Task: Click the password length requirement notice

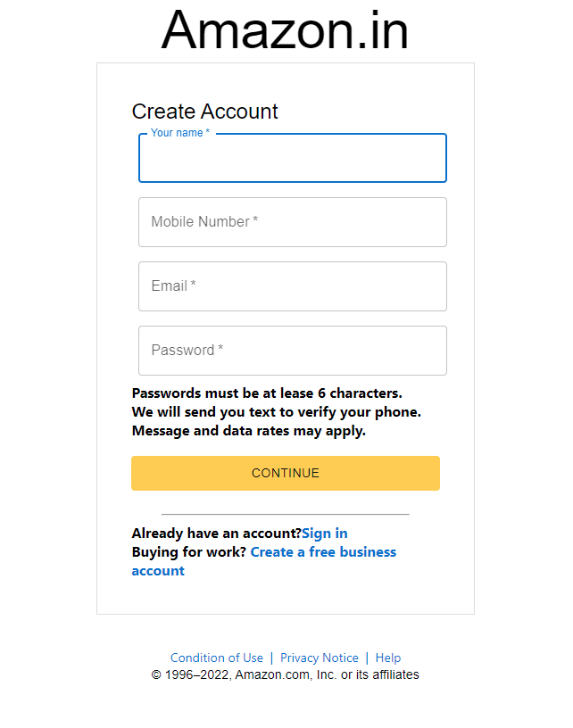Action: click(x=266, y=393)
